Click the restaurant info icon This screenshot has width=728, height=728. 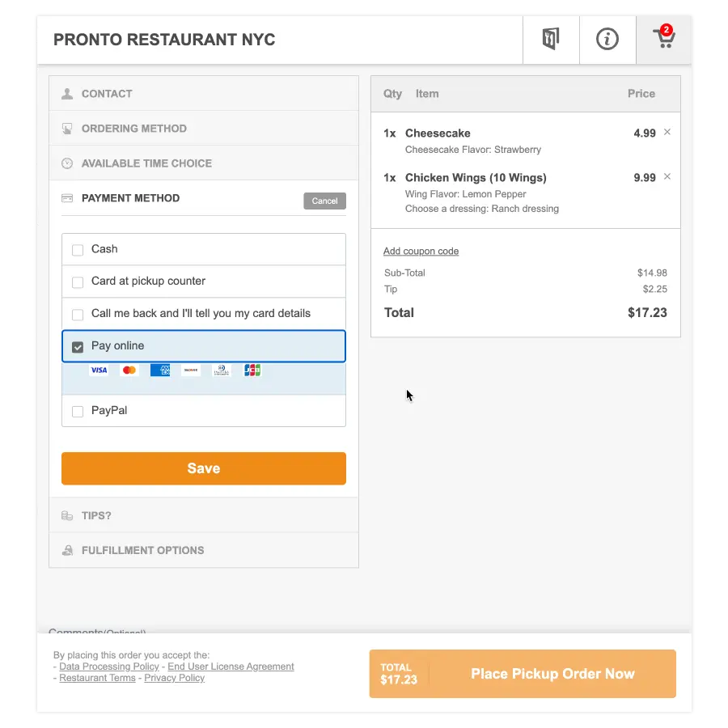607,39
